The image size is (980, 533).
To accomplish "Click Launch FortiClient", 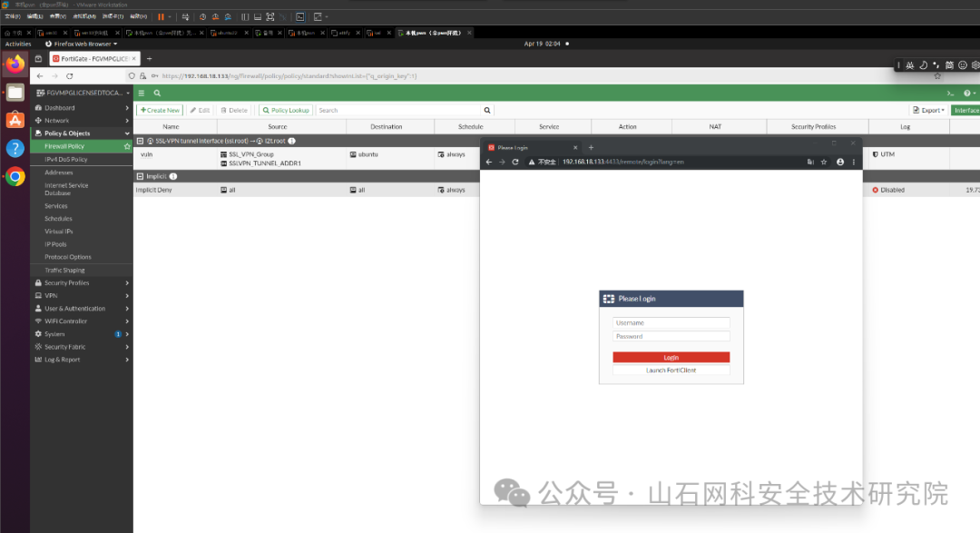I will pos(671,370).
